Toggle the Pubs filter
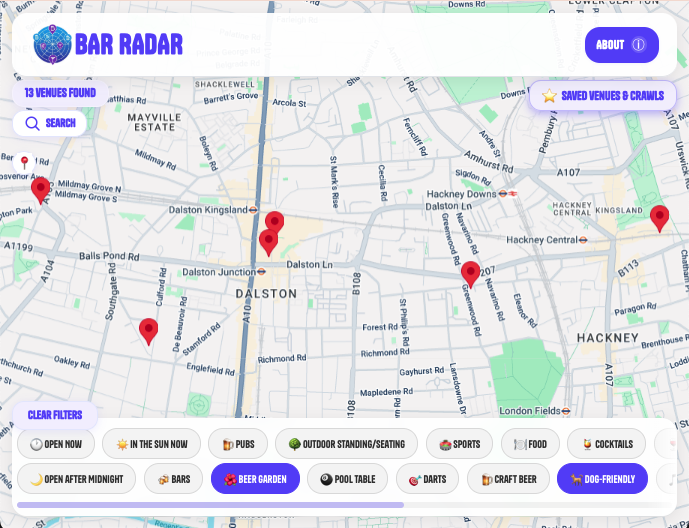Viewport: 689px width, 528px height. coord(238,444)
